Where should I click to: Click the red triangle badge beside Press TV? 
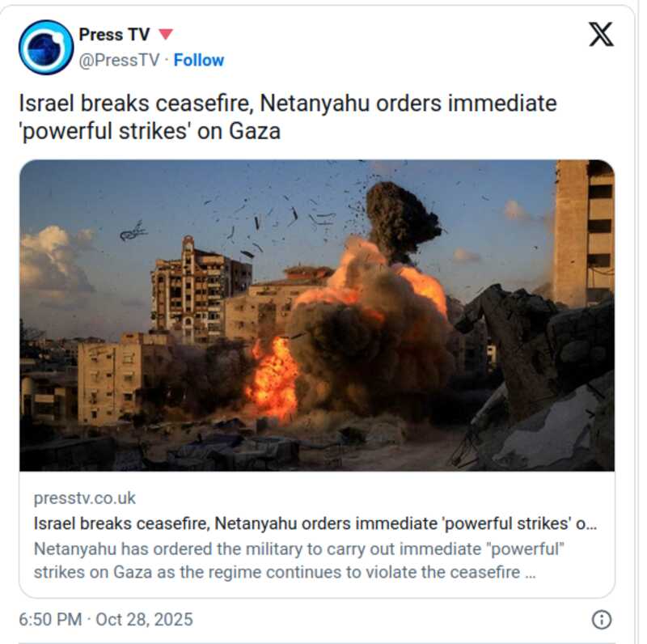pos(166,34)
